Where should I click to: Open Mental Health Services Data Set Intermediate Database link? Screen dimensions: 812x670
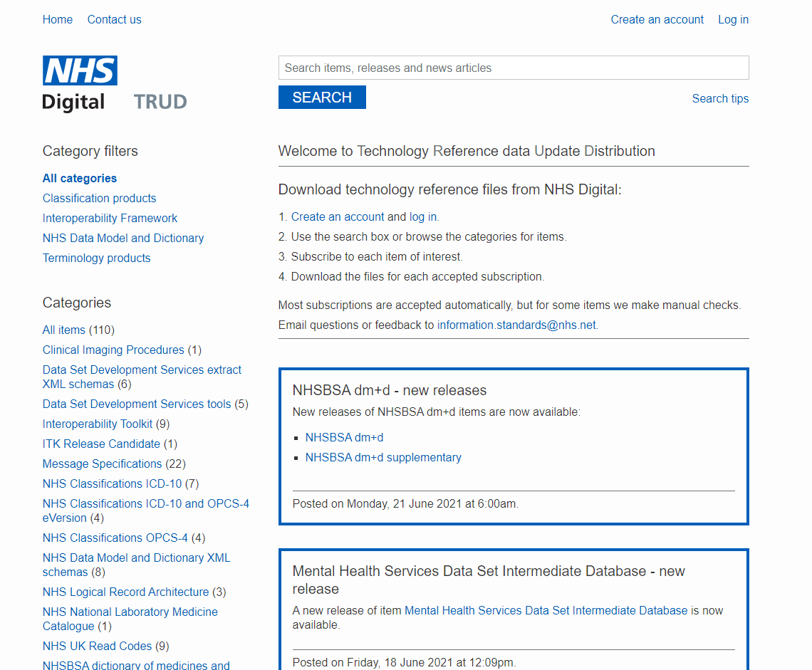(x=546, y=610)
